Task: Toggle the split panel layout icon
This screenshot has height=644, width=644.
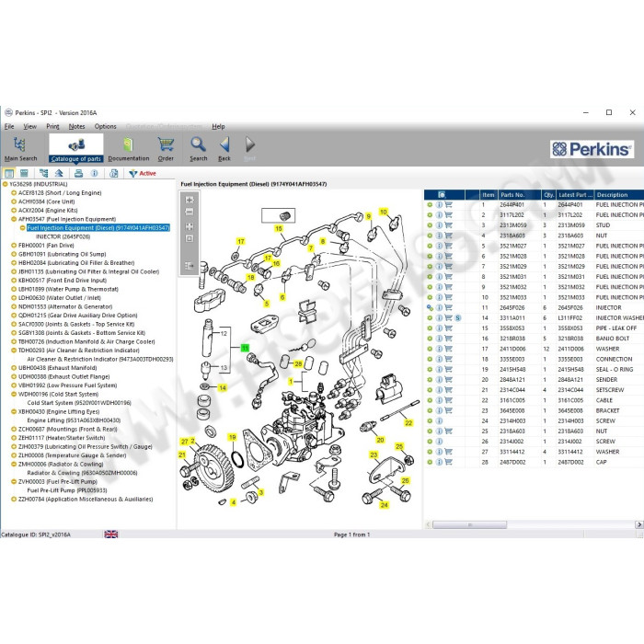Action: 9,173
